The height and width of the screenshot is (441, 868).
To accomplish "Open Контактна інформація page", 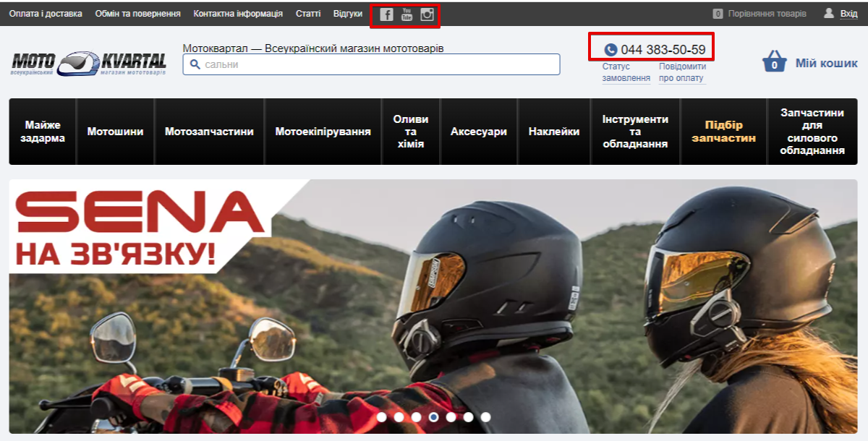I will click(x=238, y=14).
